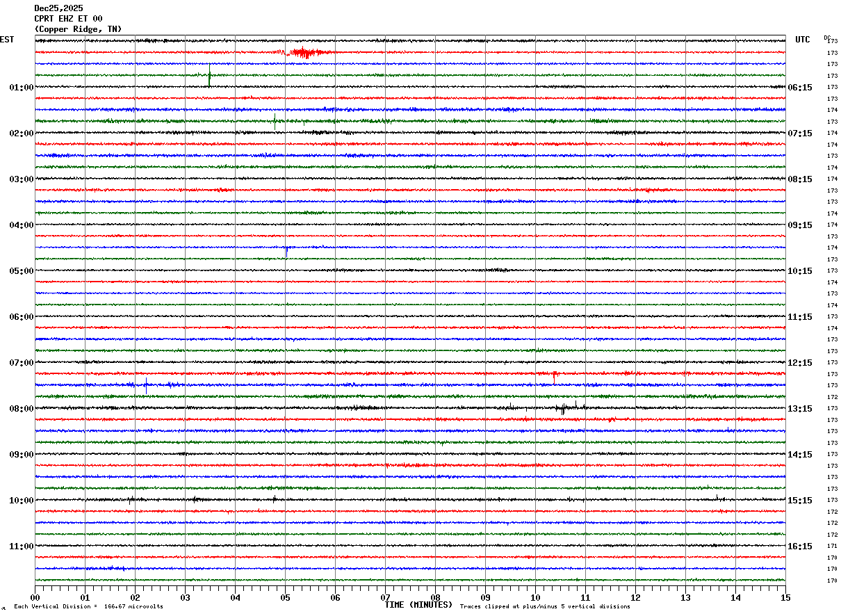Select the 01:00 EST time label
This screenshot has width=841, height=616.
(x=21, y=88)
